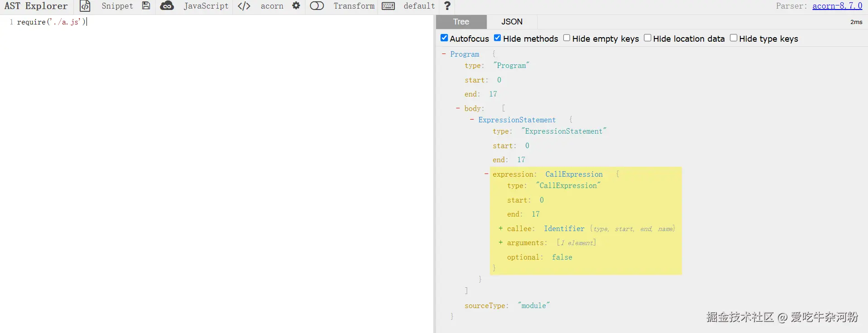The image size is (868, 333).
Task: Open the Snippet menu
Action: pyautogui.click(x=117, y=6)
